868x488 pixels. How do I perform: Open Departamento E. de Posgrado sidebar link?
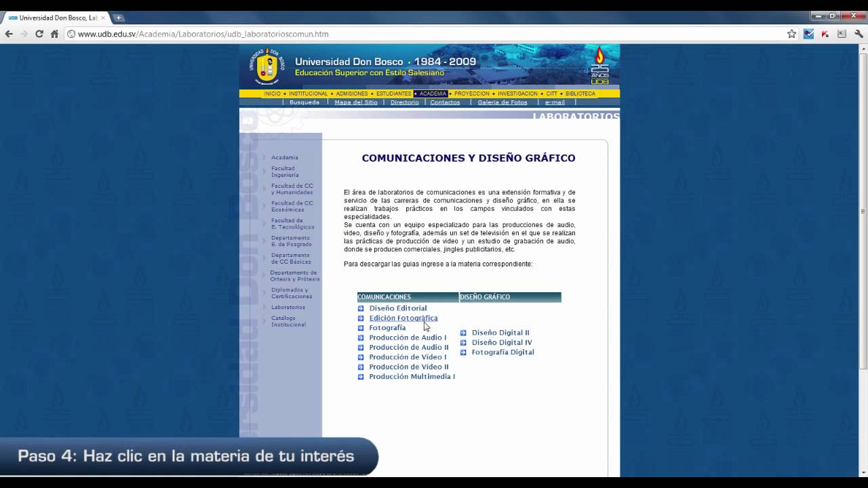(292, 241)
